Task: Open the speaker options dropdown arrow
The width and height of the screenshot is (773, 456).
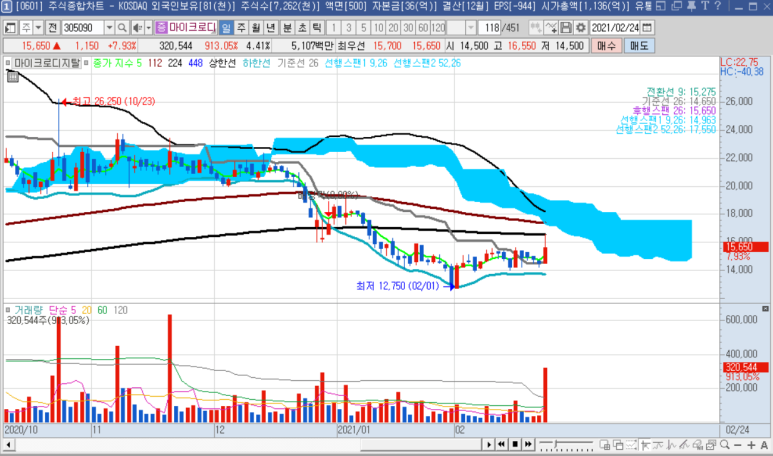Action: coord(148,28)
